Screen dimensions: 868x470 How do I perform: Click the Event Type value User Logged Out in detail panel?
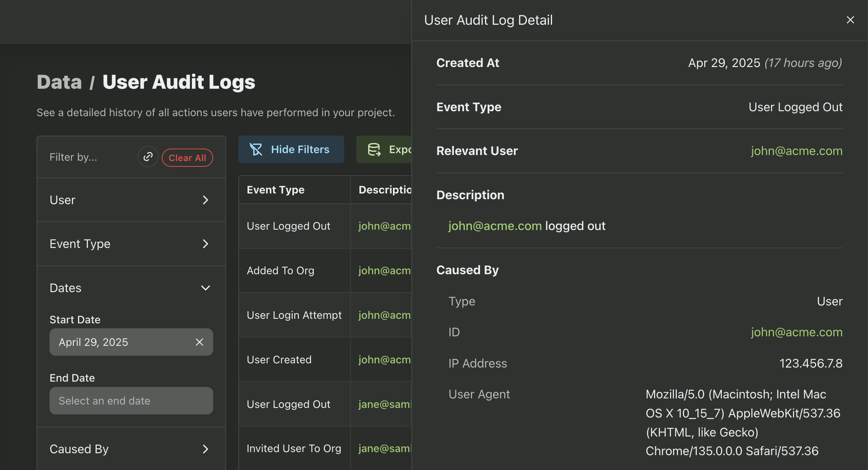click(795, 107)
